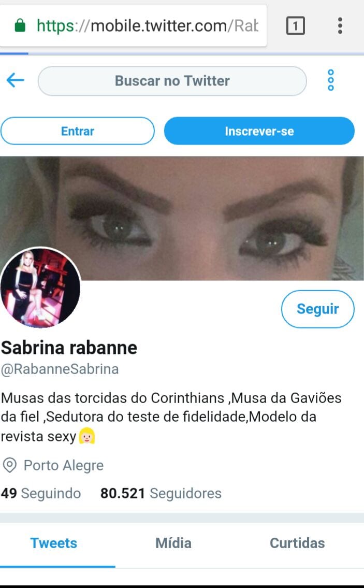
Task: Click the Entrar login button
Action: (x=78, y=131)
